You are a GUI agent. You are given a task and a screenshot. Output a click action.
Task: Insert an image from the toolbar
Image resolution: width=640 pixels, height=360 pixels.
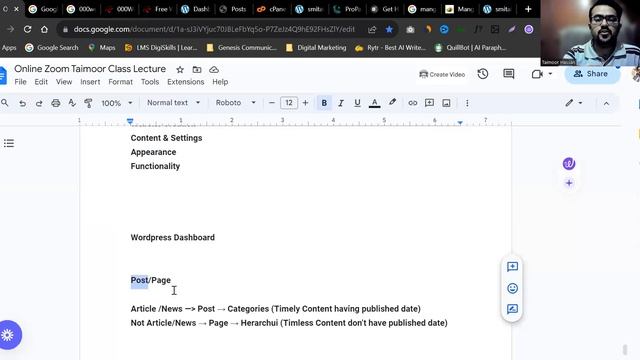tap(447, 103)
